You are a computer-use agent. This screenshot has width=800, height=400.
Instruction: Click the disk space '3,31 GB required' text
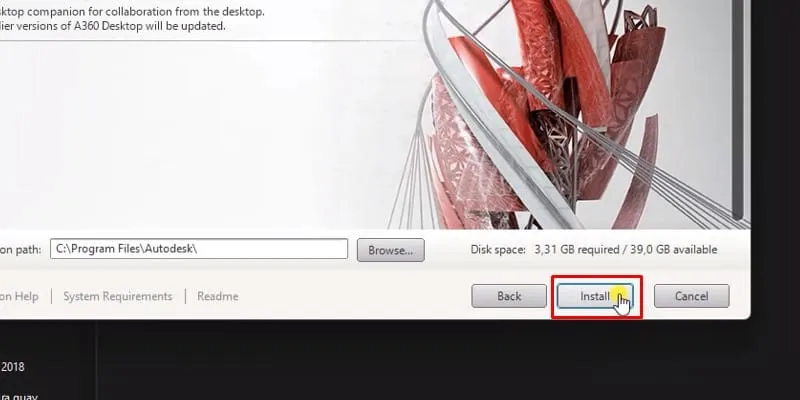tap(575, 250)
